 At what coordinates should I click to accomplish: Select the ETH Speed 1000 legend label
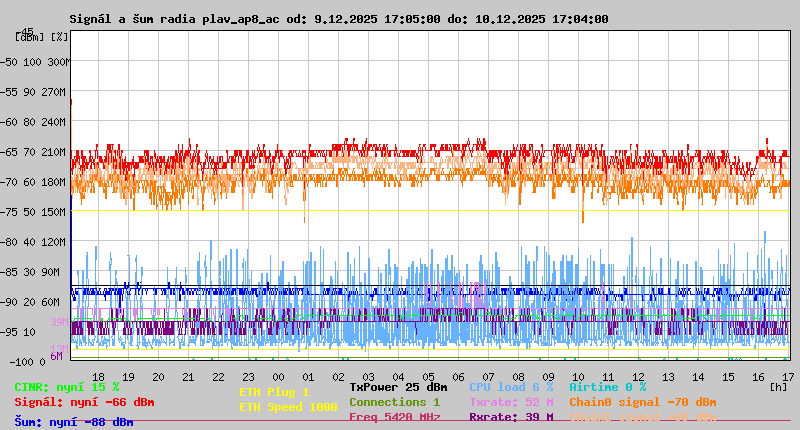pos(288,407)
